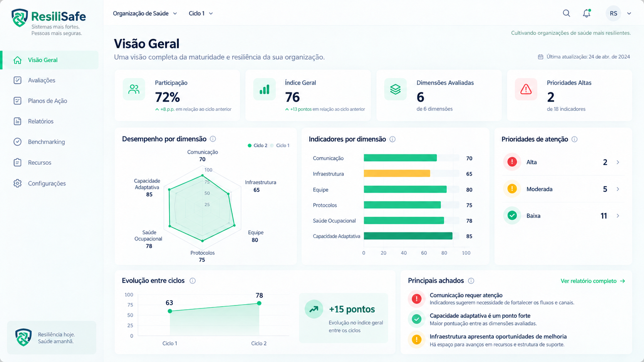
Task: Click the Participação people icon
Action: [134, 89]
